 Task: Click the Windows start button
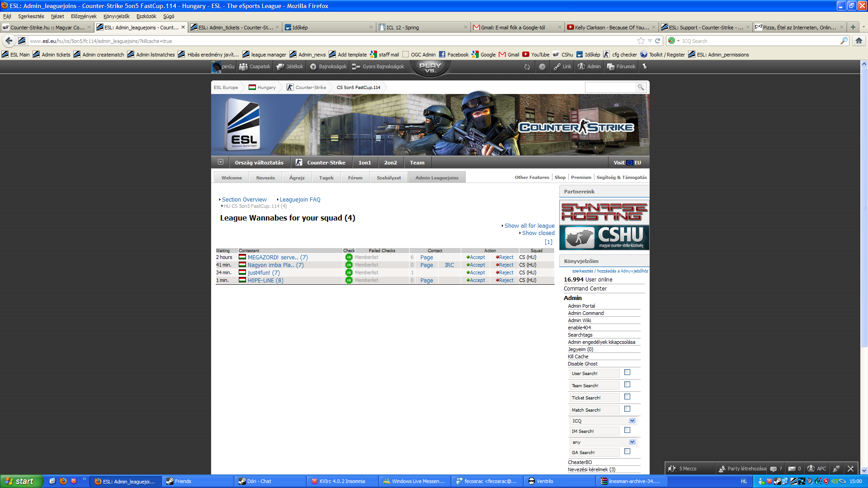tap(22, 481)
